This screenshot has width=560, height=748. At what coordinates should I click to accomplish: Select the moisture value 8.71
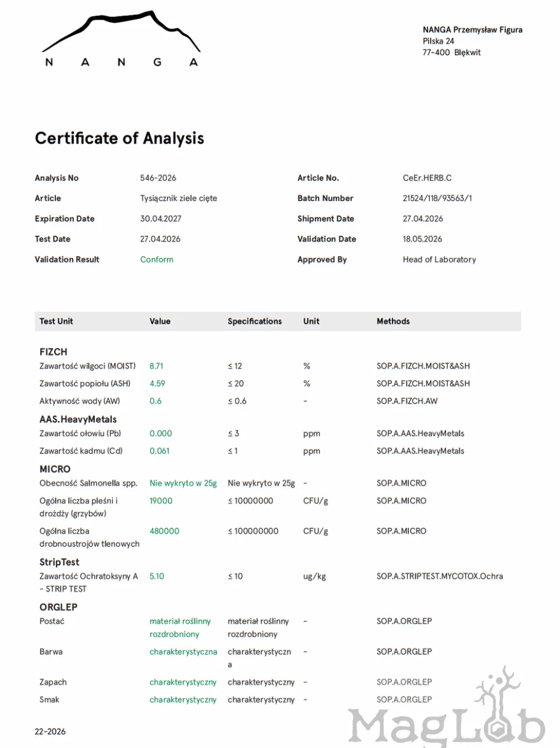[157, 366]
